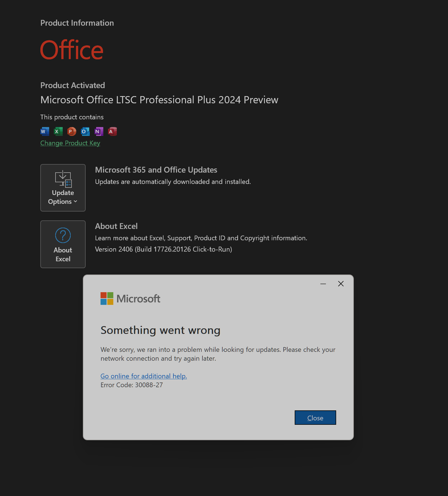Click the Version 2406 build text
Viewport: 448px width, 496px height.
(164, 249)
